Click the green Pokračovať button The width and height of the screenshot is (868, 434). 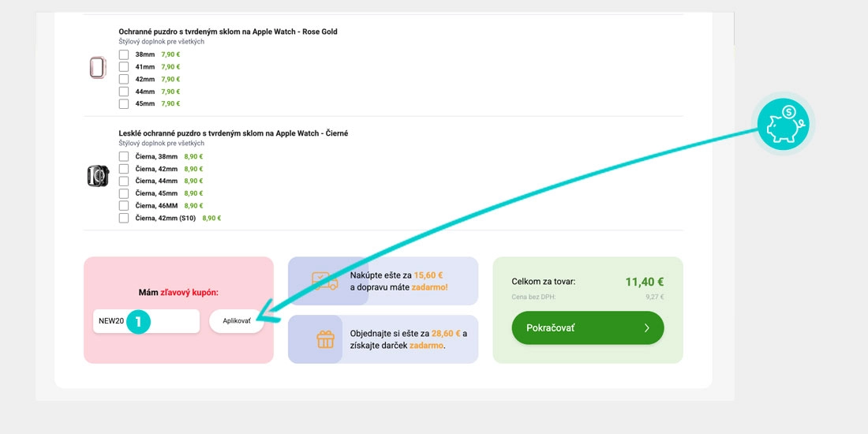(x=587, y=327)
